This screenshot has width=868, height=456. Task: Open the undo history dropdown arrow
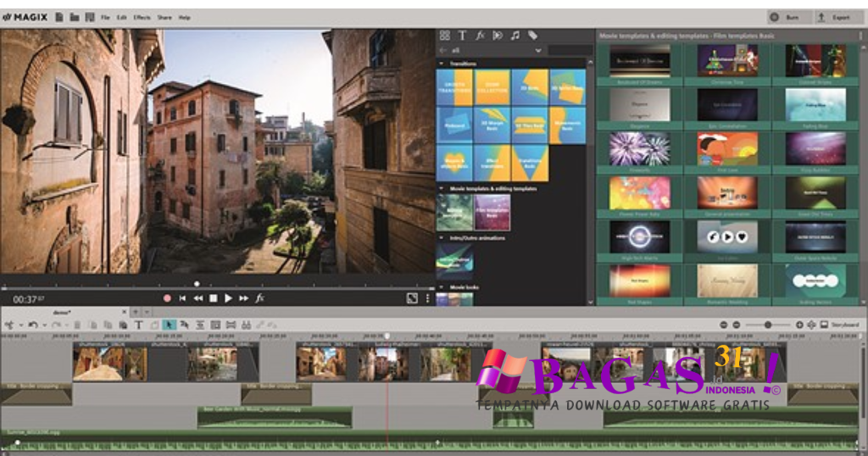point(44,325)
